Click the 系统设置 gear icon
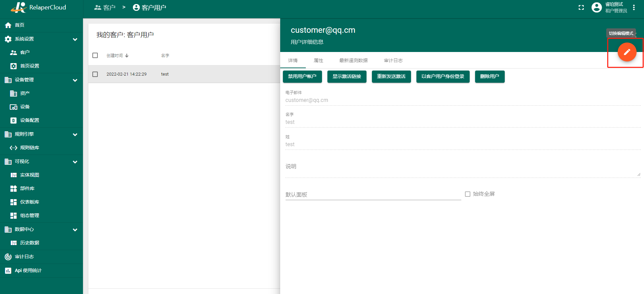The height and width of the screenshot is (294, 644). point(8,39)
